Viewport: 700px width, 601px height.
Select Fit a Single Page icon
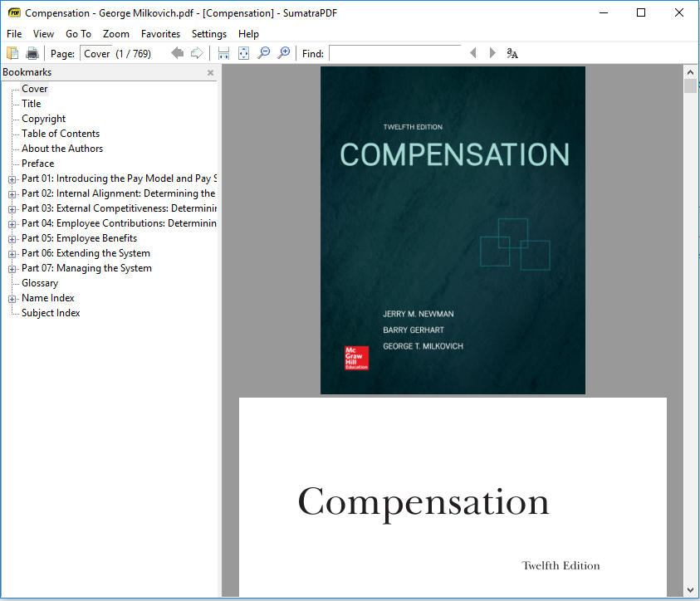coord(244,53)
